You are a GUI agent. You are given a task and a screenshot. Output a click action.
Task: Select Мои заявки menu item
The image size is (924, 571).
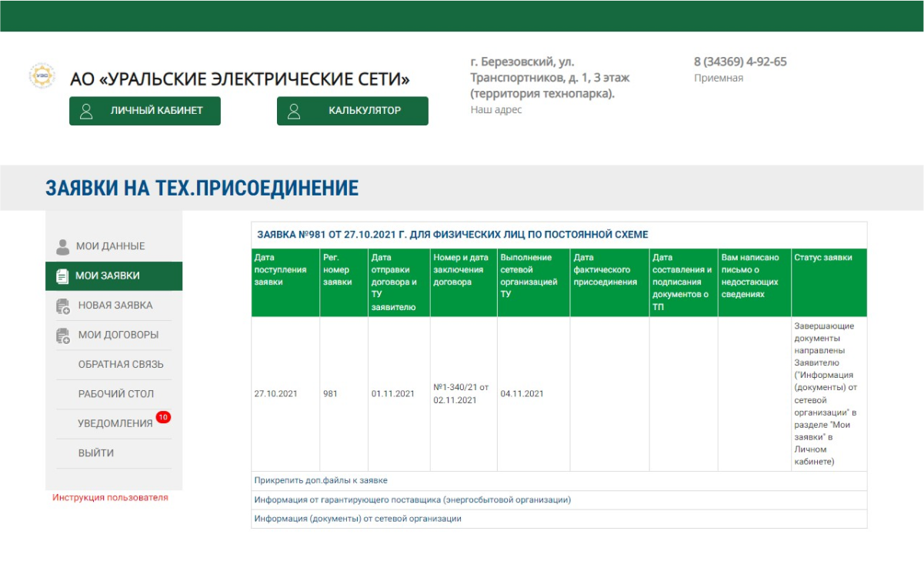114,275
